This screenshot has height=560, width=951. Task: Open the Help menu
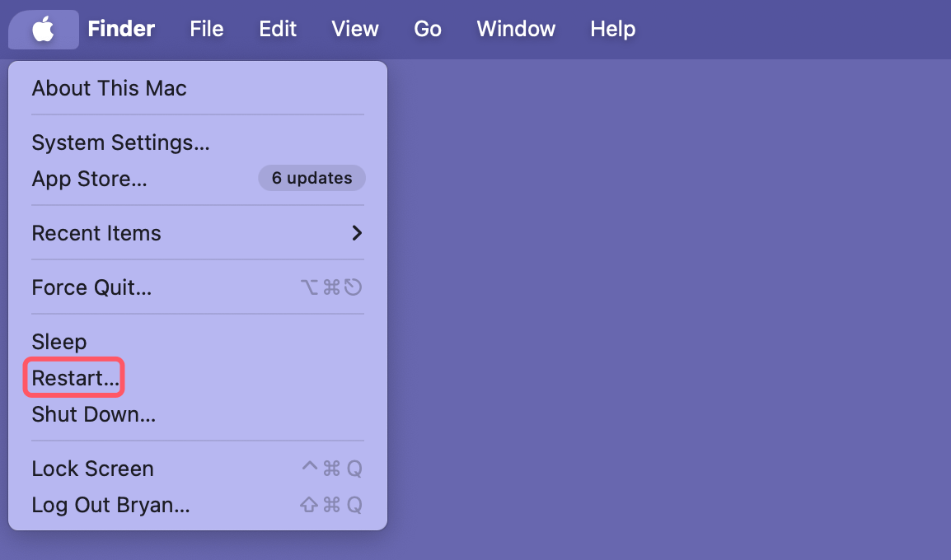[613, 30]
